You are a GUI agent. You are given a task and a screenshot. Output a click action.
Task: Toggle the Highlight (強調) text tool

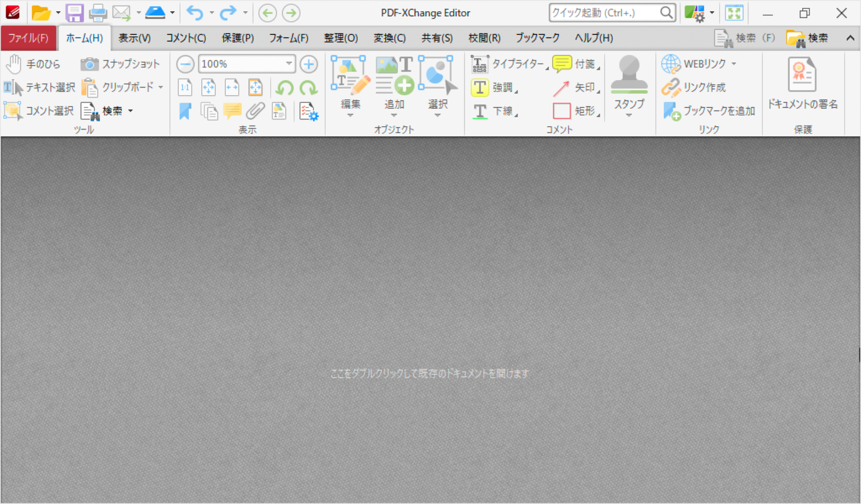pos(493,87)
